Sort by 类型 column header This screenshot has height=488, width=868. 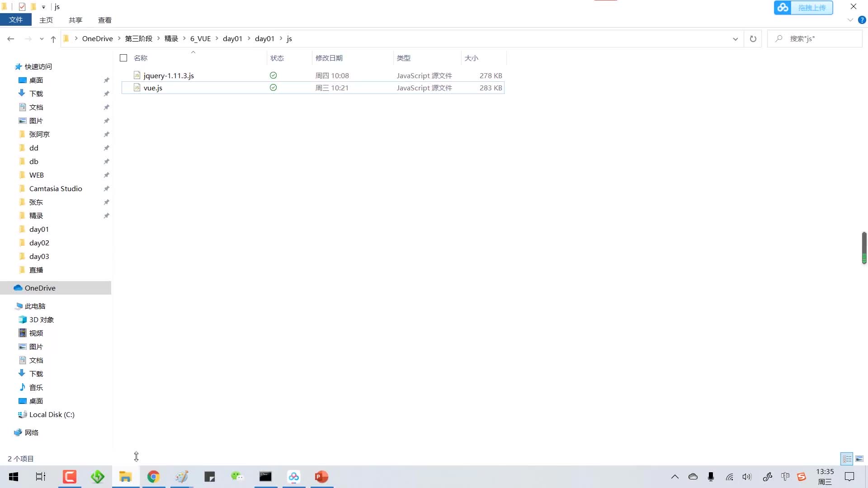[x=404, y=58]
